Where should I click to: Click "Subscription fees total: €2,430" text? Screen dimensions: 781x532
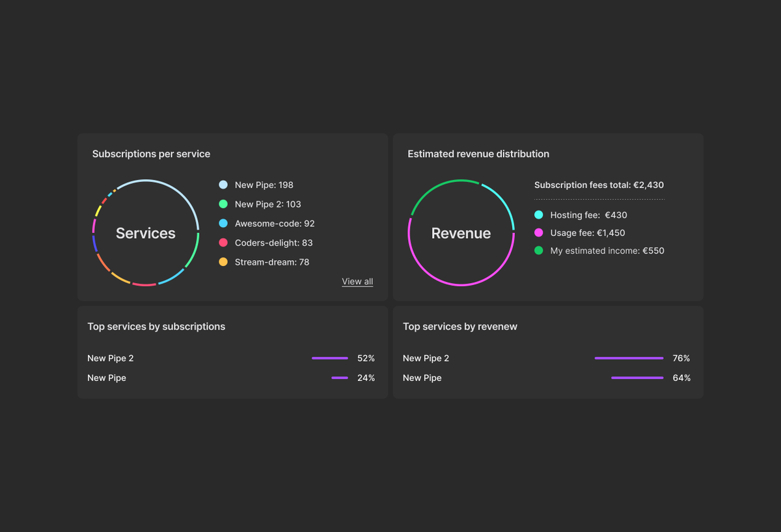pos(599,185)
